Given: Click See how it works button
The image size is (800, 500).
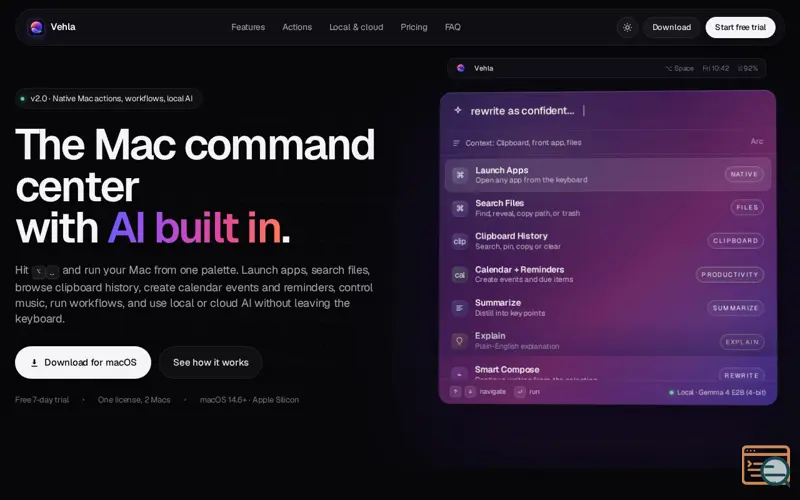Looking at the screenshot, I should click(x=211, y=363).
